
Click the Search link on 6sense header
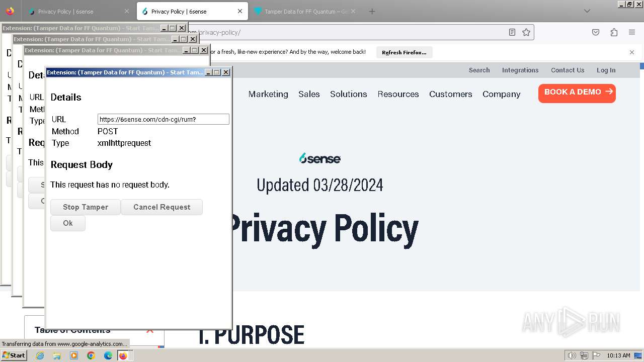(479, 70)
